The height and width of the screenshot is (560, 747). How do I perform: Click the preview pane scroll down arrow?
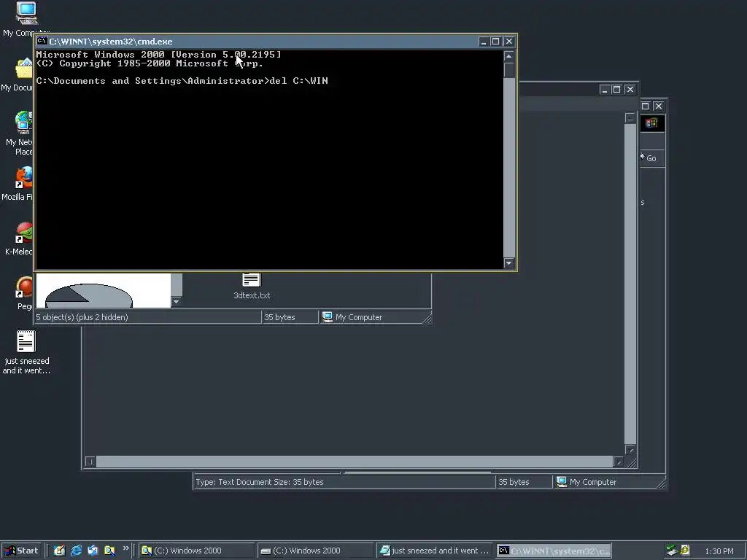click(x=177, y=301)
